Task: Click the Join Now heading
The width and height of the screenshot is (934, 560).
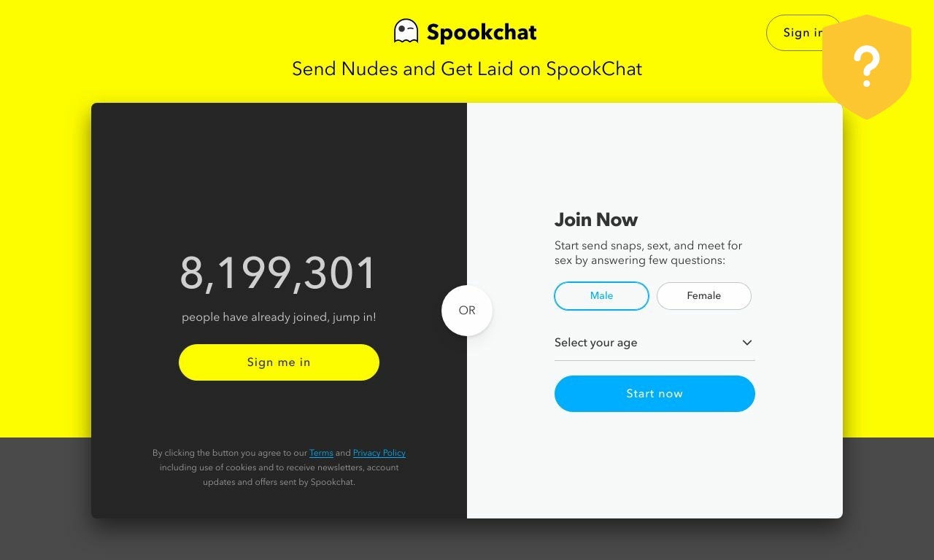Action: (x=596, y=219)
